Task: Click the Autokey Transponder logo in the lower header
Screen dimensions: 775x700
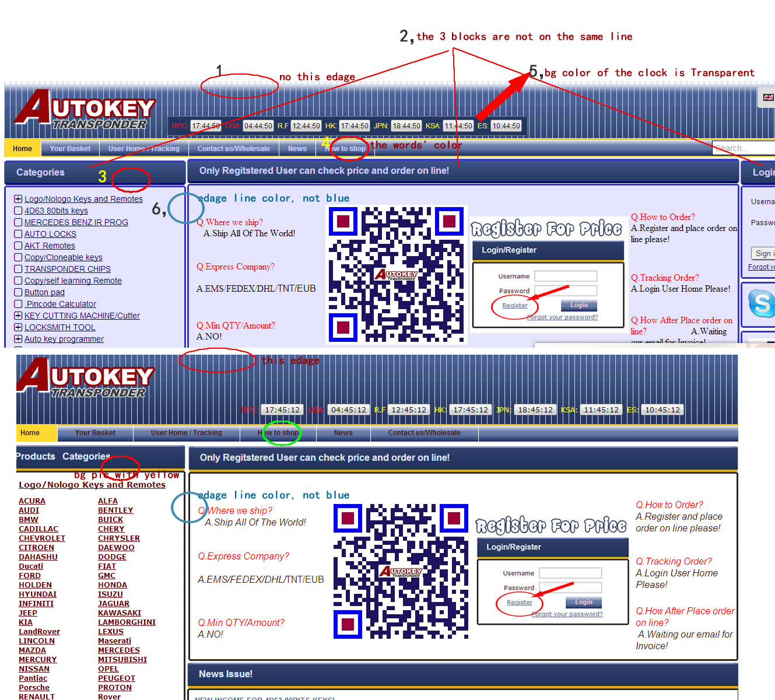Action: click(x=85, y=379)
